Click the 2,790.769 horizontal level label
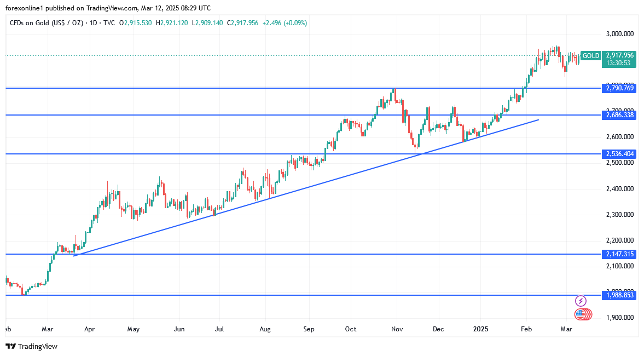 (x=619, y=88)
